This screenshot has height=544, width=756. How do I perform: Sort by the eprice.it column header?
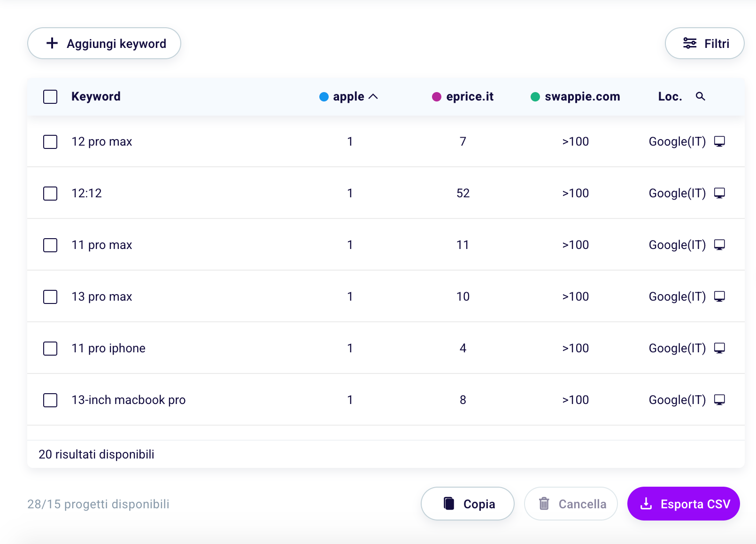point(469,97)
